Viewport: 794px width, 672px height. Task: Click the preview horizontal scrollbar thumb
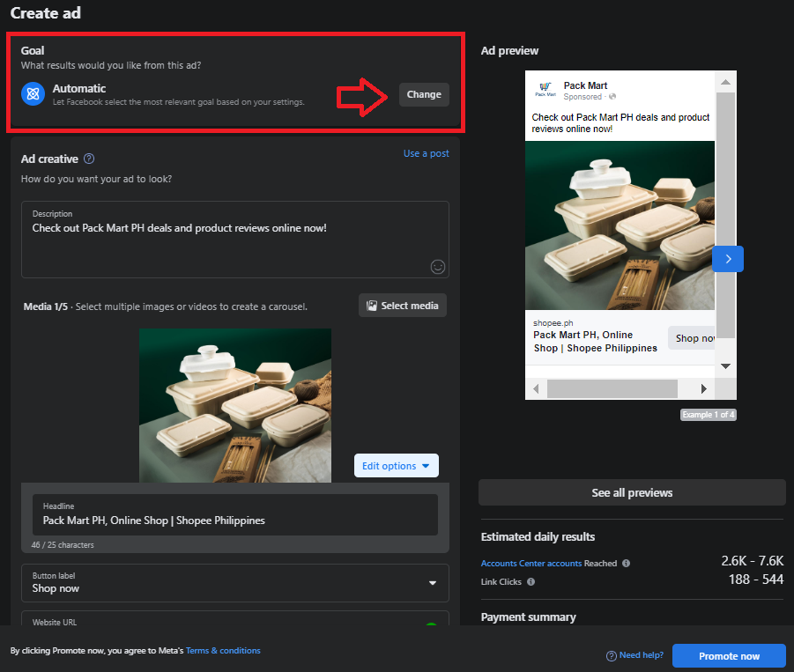[612, 388]
